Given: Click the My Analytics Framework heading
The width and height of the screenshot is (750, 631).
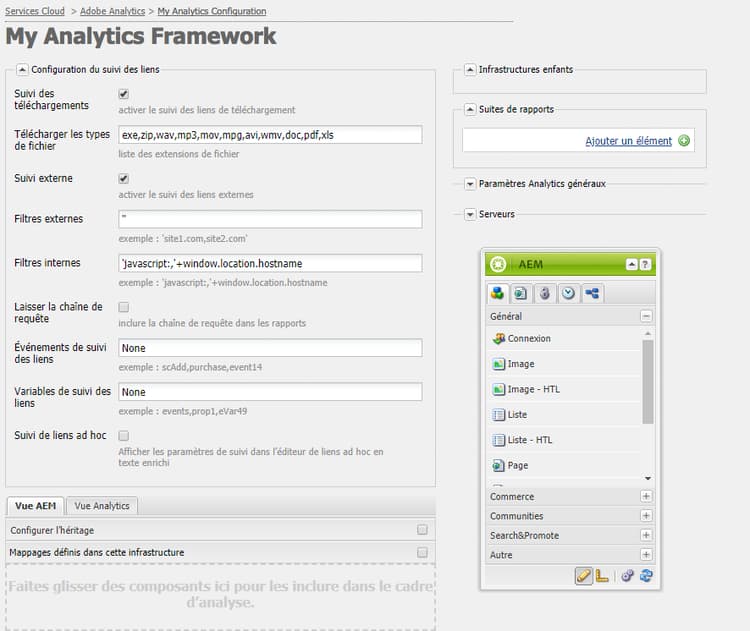Looking at the screenshot, I should coord(141,36).
